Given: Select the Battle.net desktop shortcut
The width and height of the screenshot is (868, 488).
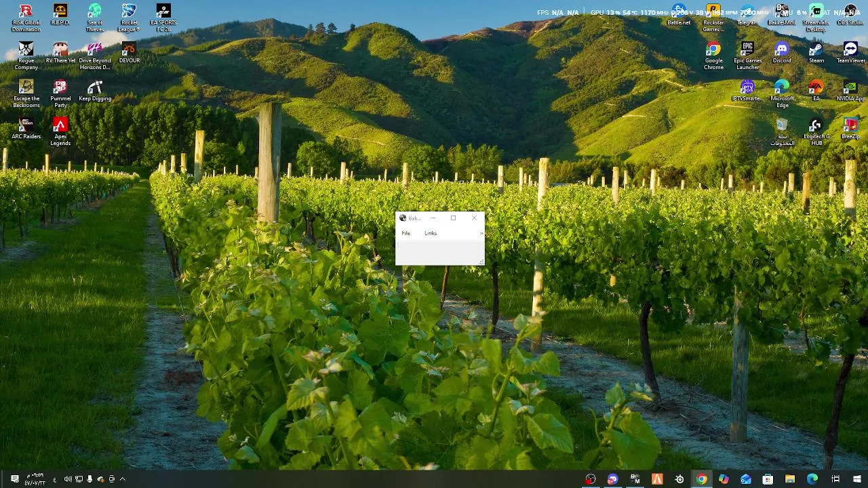Looking at the screenshot, I should pyautogui.click(x=679, y=15).
